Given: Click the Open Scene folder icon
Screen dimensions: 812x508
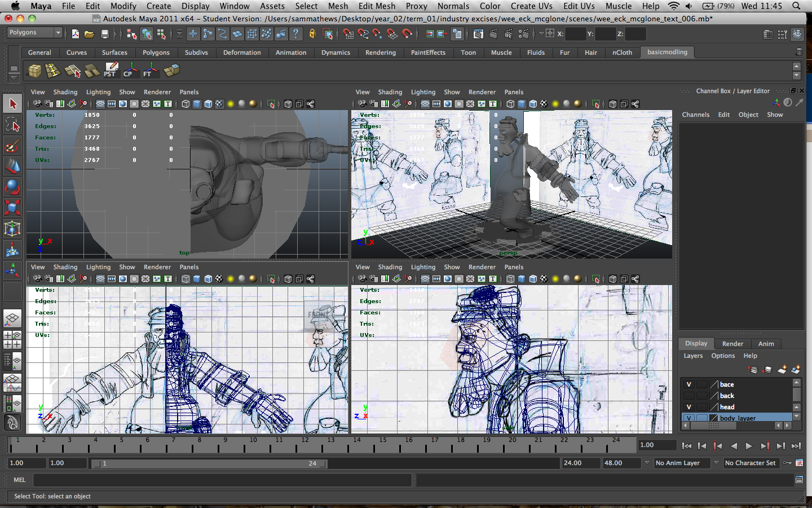Looking at the screenshot, I should pos(89,34).
